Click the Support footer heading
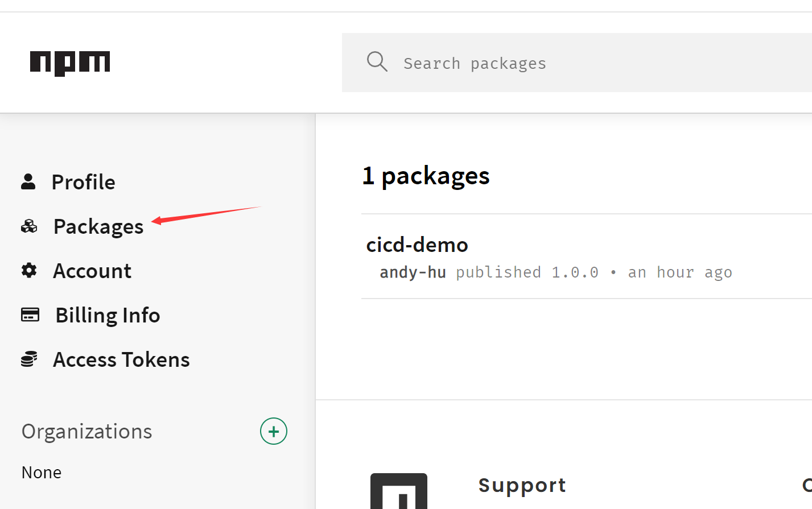The width and height of the screenshot is (812, 509). pos(522,485)
